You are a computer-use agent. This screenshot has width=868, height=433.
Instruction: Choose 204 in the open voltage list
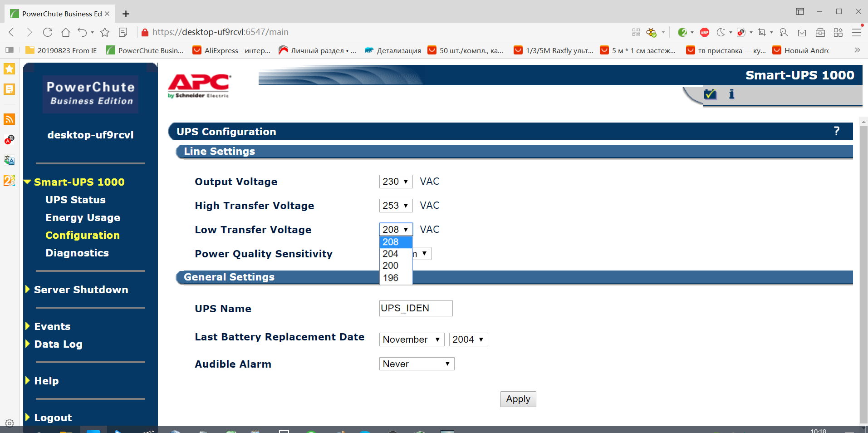pos(396,254)
